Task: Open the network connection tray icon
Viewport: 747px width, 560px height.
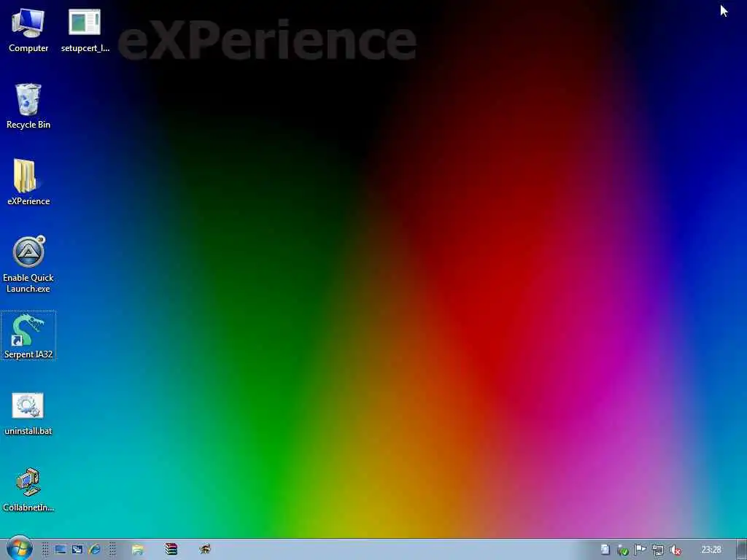Action: 658,551
